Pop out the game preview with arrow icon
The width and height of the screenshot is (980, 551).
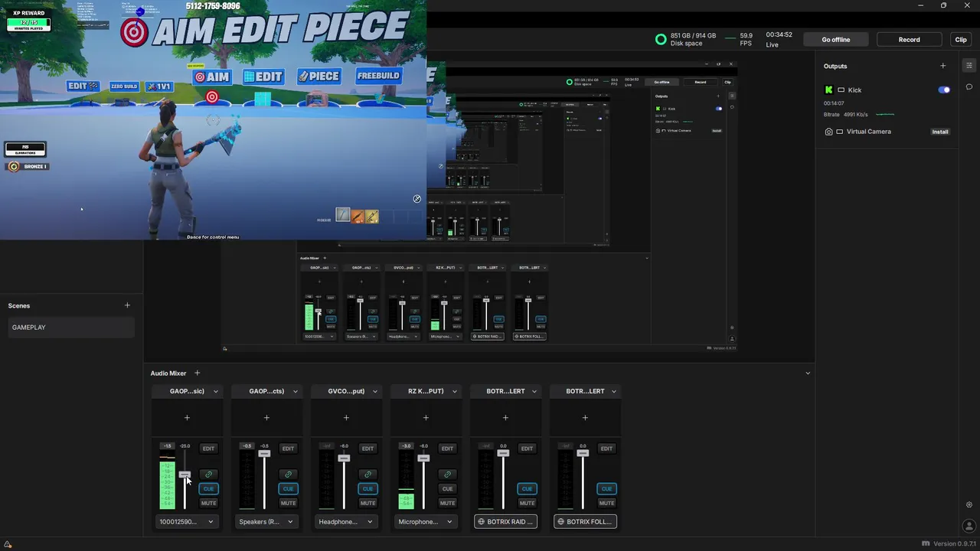point(416,199)
